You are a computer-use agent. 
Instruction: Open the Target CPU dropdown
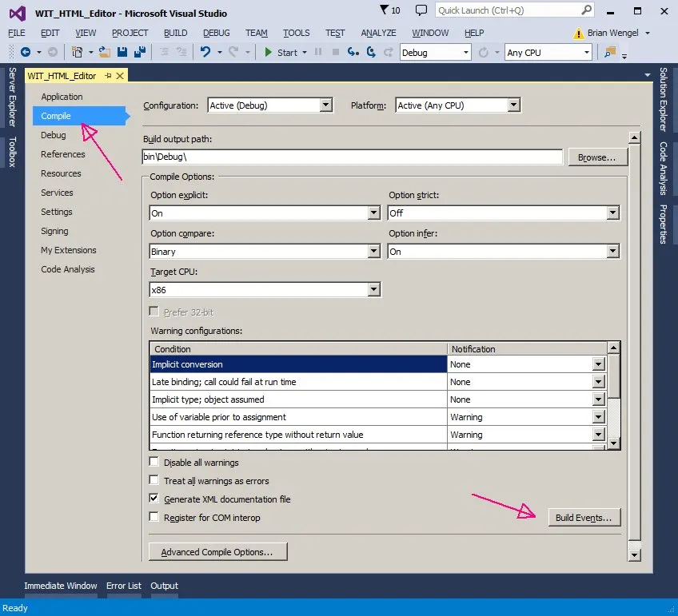pyautogui.click(x=373, y=290)
